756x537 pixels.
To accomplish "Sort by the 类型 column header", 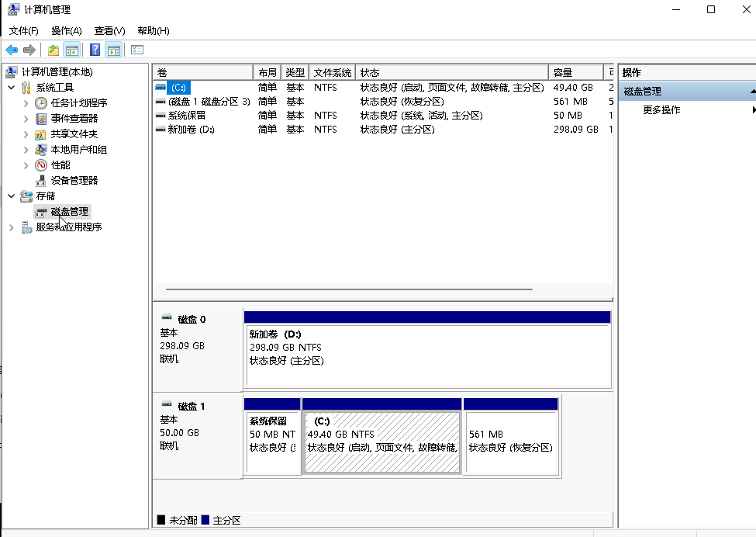I will coord(295,72).
